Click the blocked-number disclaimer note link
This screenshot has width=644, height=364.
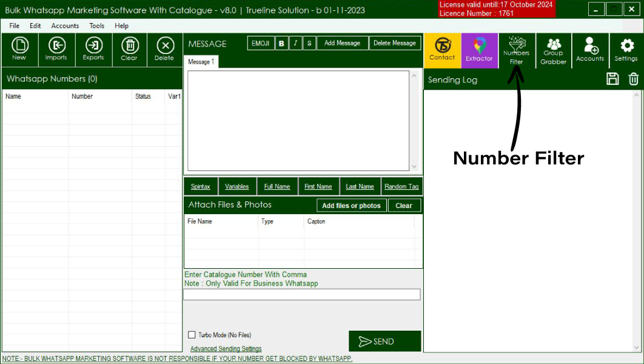coord(178,359)
